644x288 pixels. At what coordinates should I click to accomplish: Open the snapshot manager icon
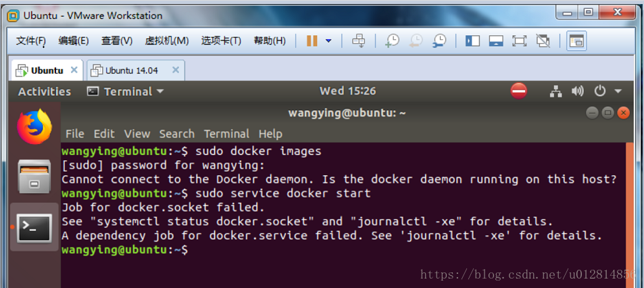439,41
